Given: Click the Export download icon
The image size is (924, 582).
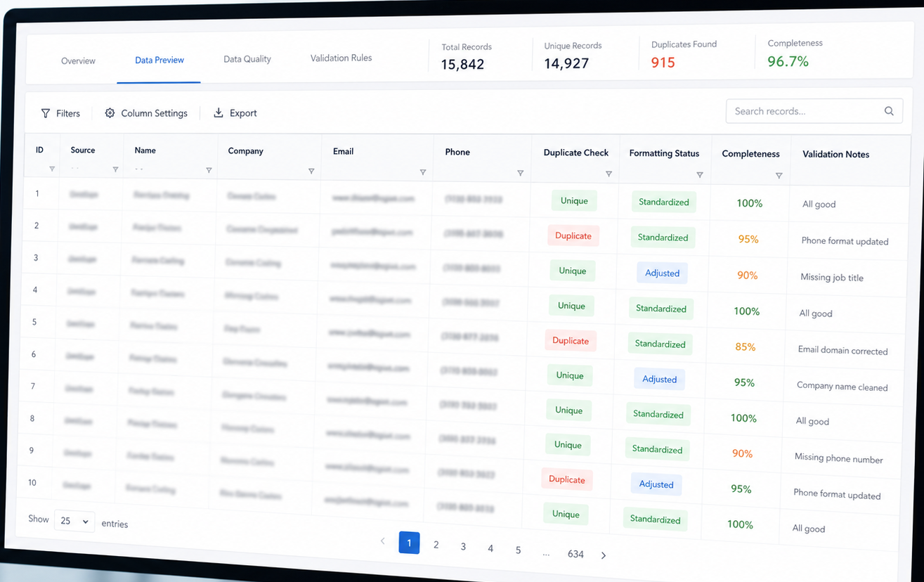Looking at the screenshot, I should [x=219, y=112].
